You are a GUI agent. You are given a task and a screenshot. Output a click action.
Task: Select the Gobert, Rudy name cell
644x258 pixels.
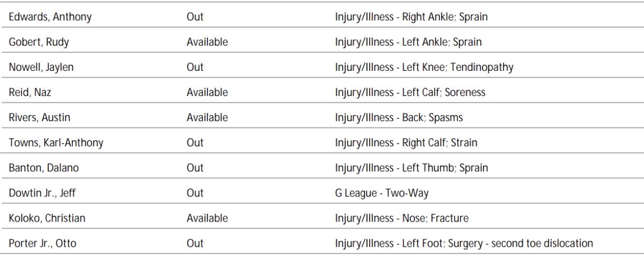point(39,42)
